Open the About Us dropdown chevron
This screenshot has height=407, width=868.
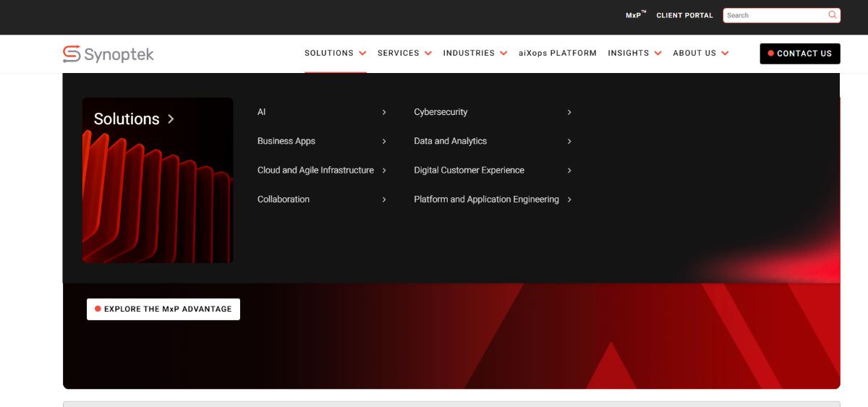(725, 53)
